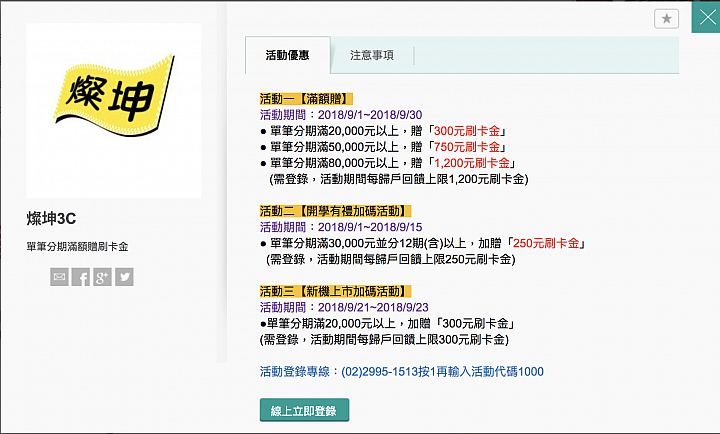
Task: Click the 單筆分期滿額贈刷卡金 subtitle
Action: pos(77,247)
